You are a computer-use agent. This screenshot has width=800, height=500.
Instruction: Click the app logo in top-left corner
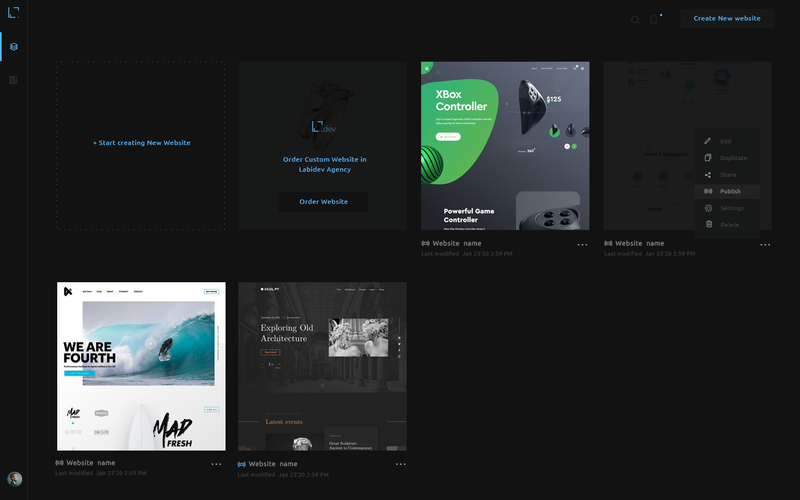coord(13,12)
